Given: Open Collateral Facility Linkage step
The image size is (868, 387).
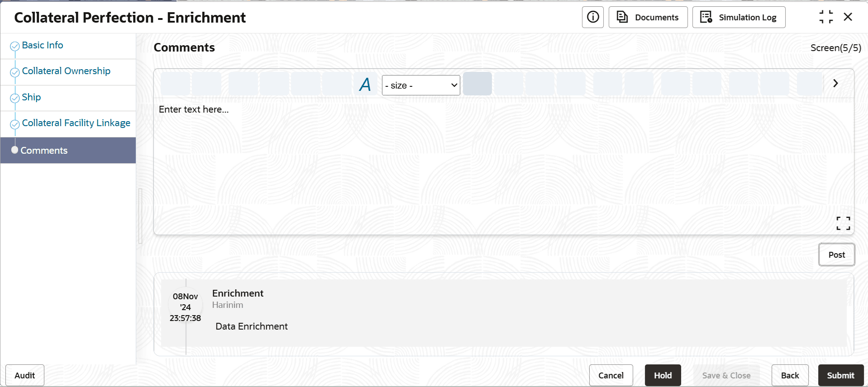Looking at the screenshot, I should (x=76, y=123).
